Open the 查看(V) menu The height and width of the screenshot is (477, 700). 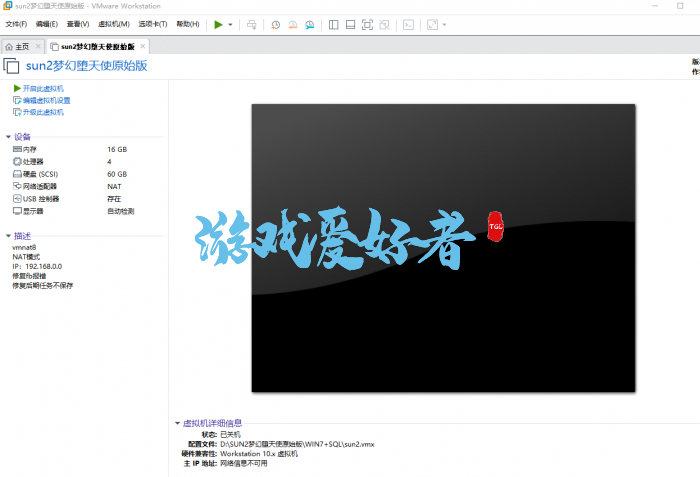78,24
